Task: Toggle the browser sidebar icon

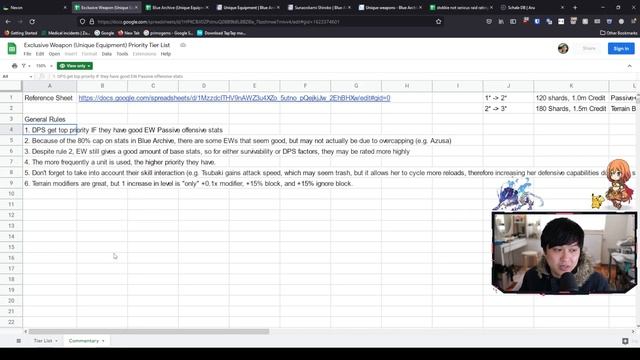Action: [x=513, y=21]
